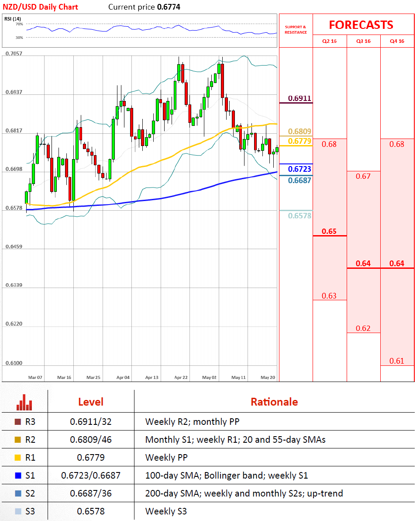Click the 0.61 forecast value in Q4 16
The image size is (420, 521).
[x=396, y=361]
